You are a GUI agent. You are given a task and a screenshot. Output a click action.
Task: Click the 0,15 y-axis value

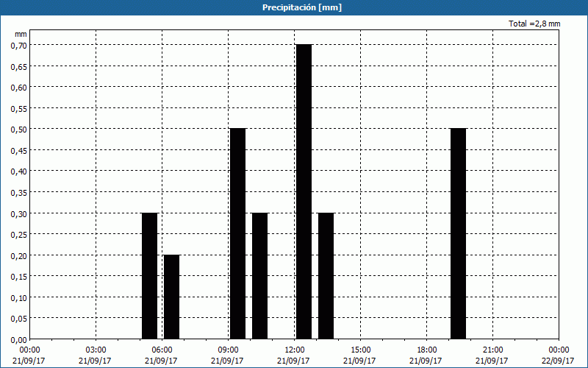(x=19, y=277)
